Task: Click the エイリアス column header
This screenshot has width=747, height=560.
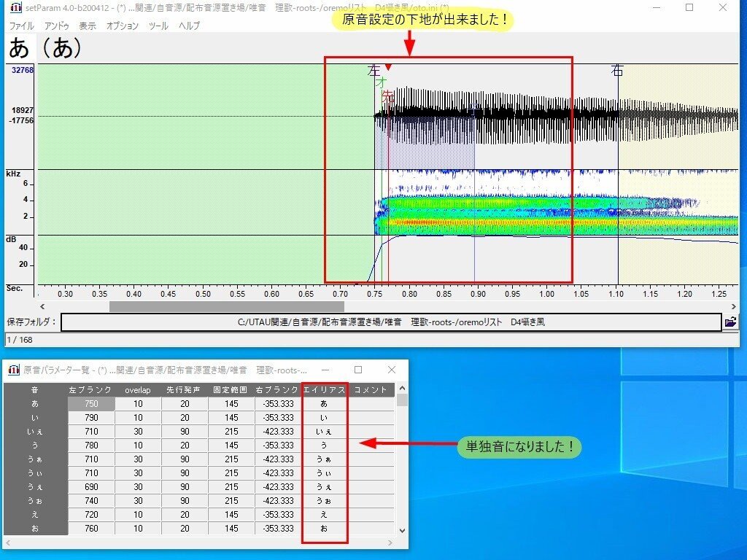Action: (325, 389)
